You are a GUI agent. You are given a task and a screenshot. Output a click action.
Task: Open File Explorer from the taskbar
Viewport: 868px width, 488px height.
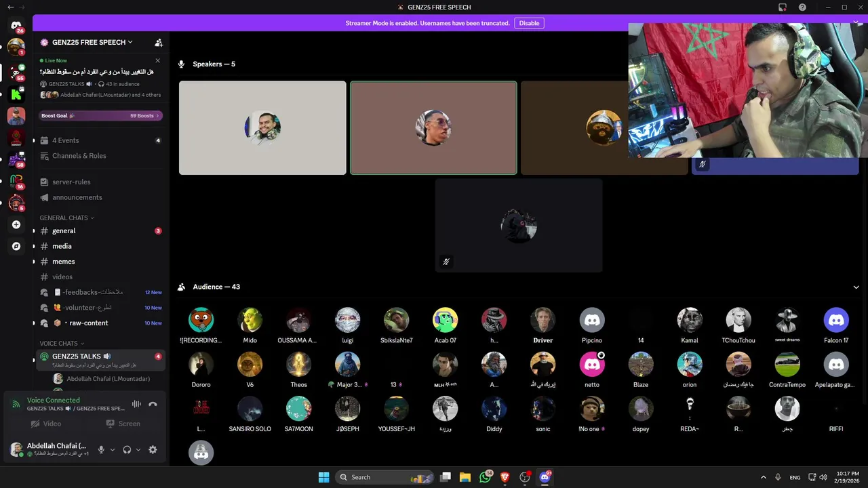465,477
